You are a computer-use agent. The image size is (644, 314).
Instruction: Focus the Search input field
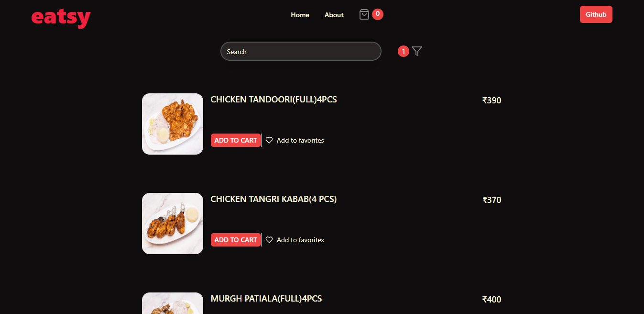[301, 51]
